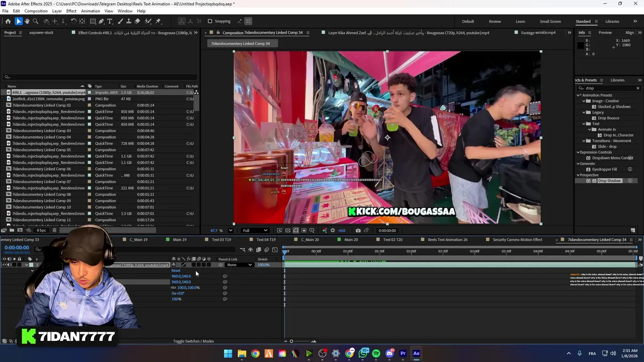
Task: Click the Stretch value 100.0%
Action: (263, 265)
